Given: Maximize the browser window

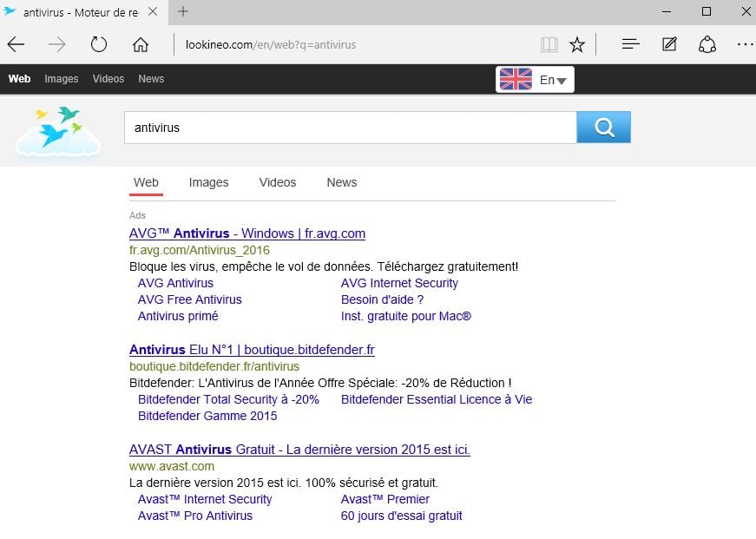Looking at the screenshot, I should point(707,11).
